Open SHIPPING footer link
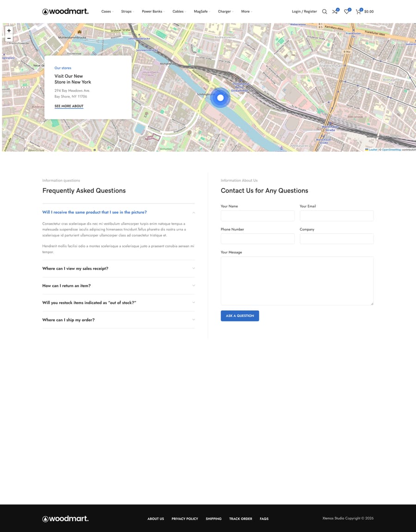 tap(214, 519)
